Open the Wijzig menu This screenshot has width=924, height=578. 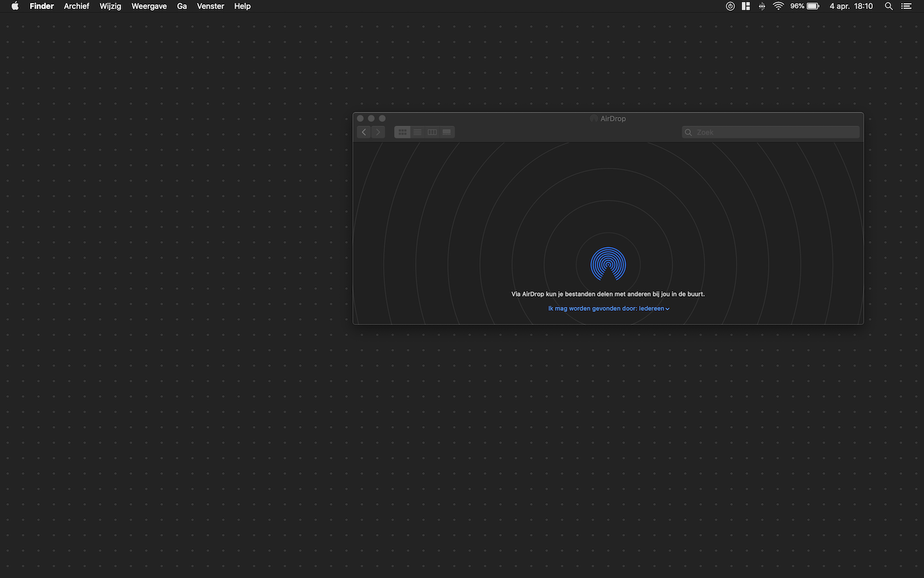(110, 6)
